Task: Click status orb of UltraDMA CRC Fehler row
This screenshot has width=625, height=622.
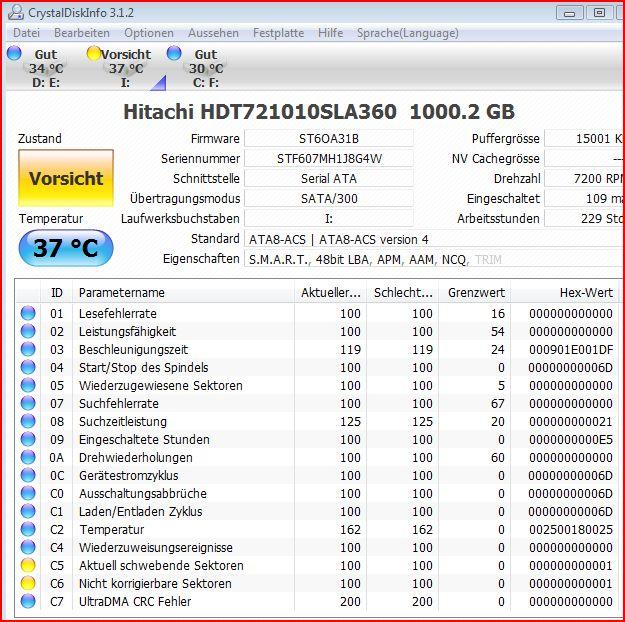Action: tap(28, 601)
